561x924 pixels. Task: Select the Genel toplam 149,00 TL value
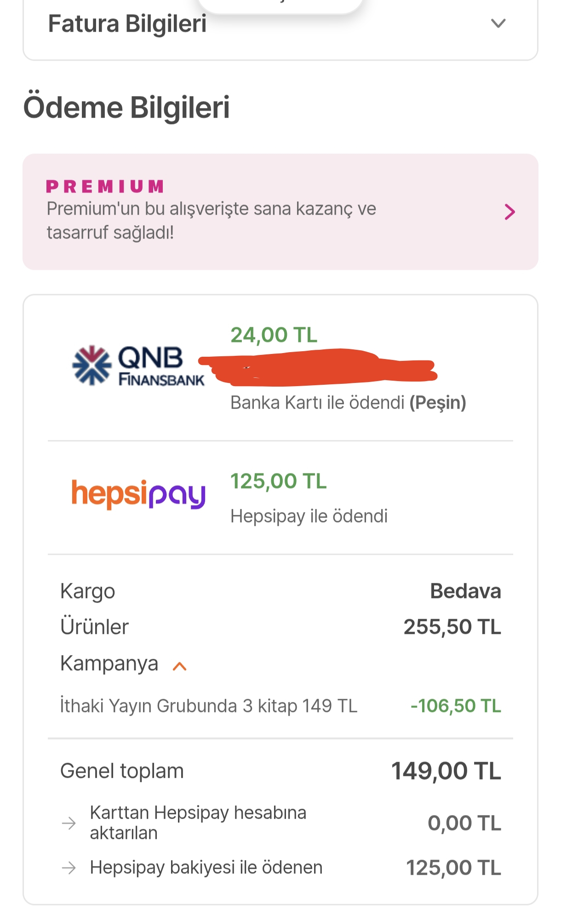446,771
